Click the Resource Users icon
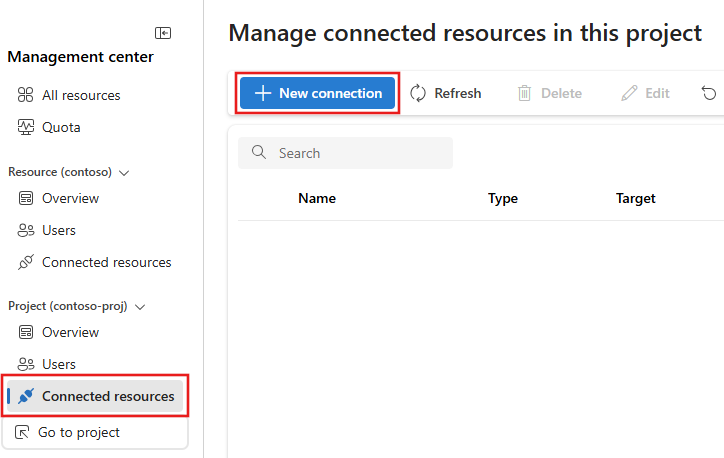This screenshot has height=458, width=724. [26, 231]
